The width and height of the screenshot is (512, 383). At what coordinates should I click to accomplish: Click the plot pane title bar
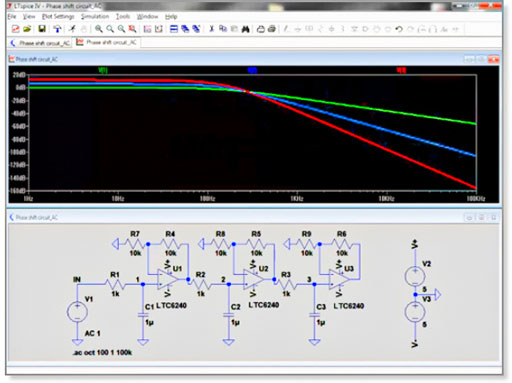tap(254, 59)
